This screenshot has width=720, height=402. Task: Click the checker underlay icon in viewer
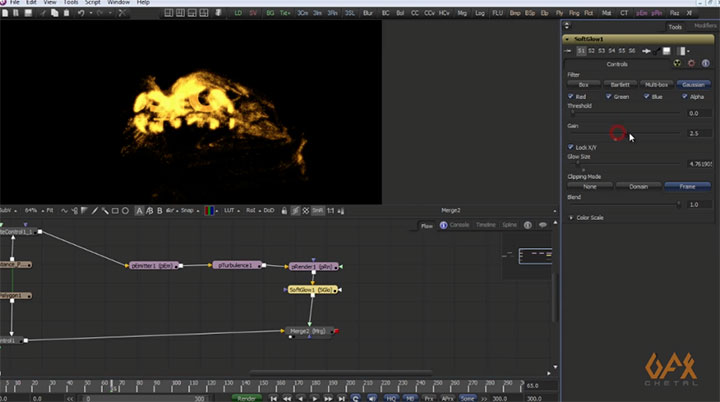point(306,210)
